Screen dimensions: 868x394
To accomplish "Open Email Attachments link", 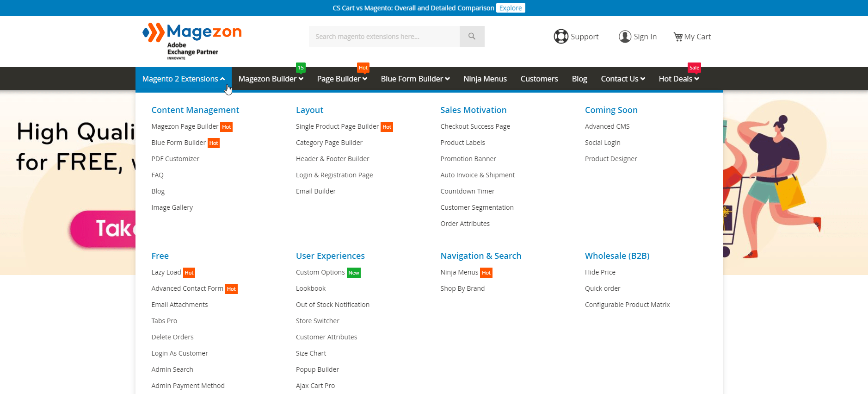I will 179,305.
